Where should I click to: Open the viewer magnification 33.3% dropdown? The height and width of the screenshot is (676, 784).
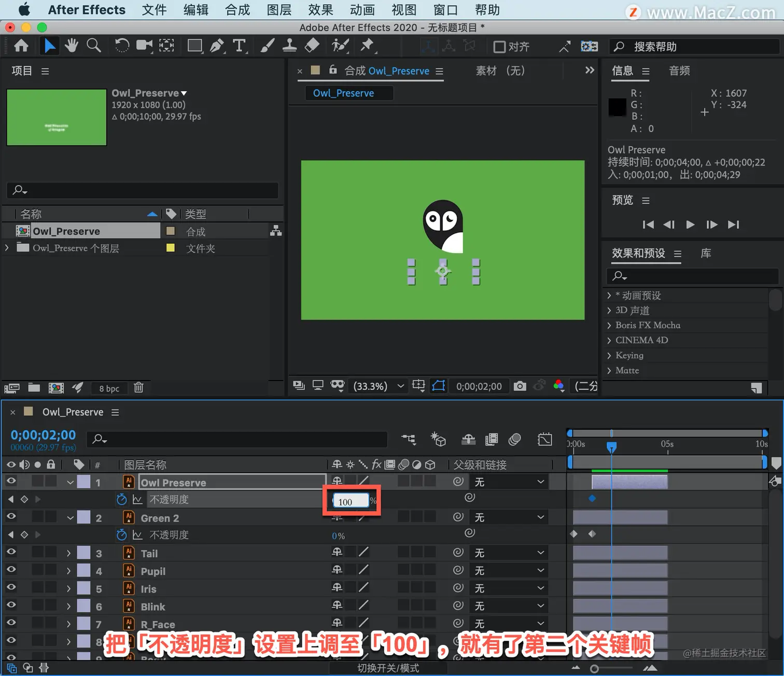[378, 386]
